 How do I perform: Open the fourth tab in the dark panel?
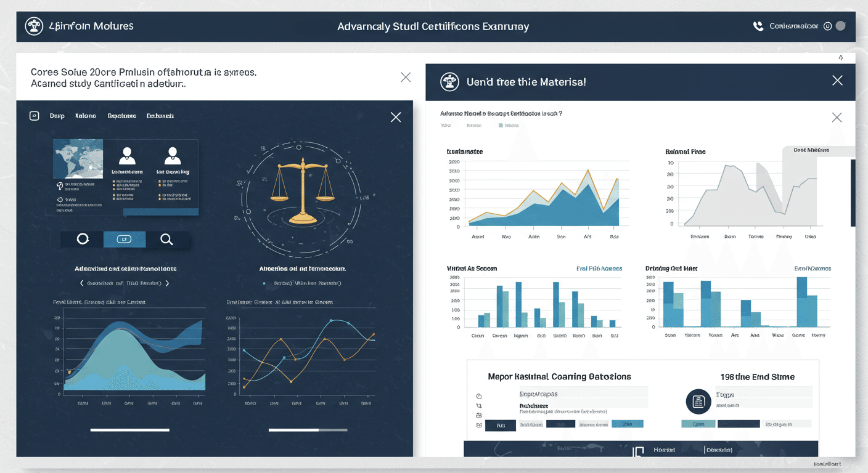pyautogui.click(x=160, y=116)
